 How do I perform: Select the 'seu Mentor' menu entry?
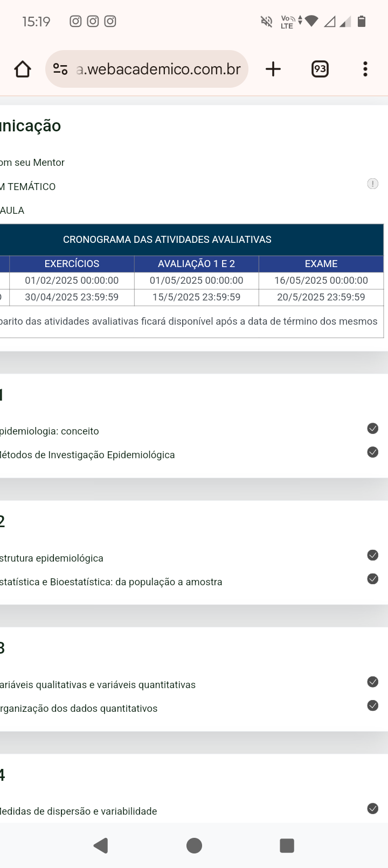point(32,163)
